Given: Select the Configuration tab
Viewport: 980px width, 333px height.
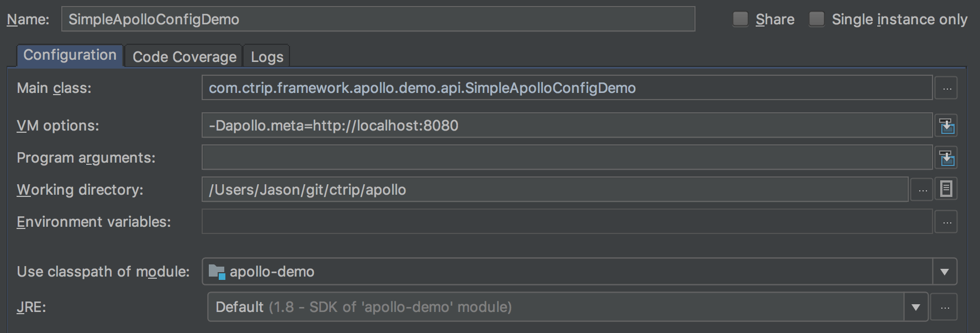Looking at the screenshot, I should coord(70,55).
